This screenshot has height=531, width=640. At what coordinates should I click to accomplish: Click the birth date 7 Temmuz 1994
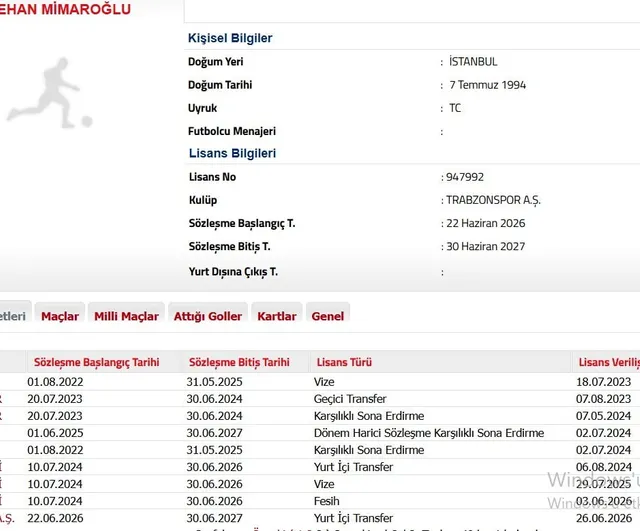click(x=488, y=85)
